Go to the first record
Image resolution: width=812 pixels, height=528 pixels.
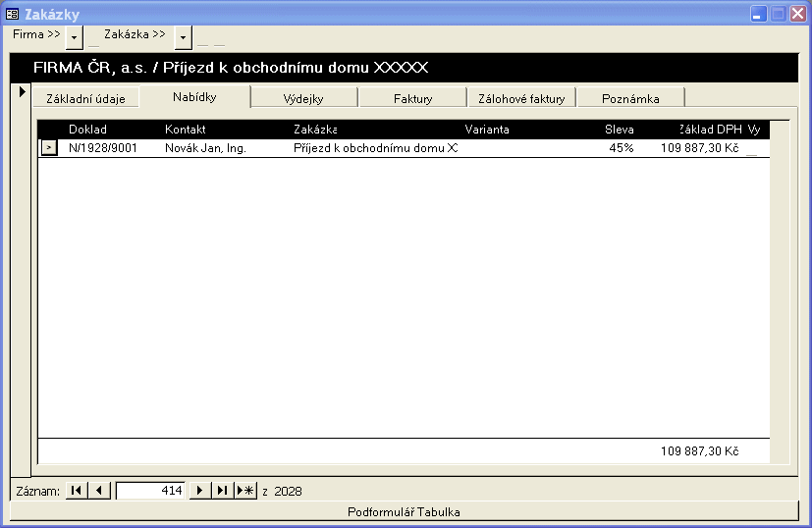[x=76, y=491]
